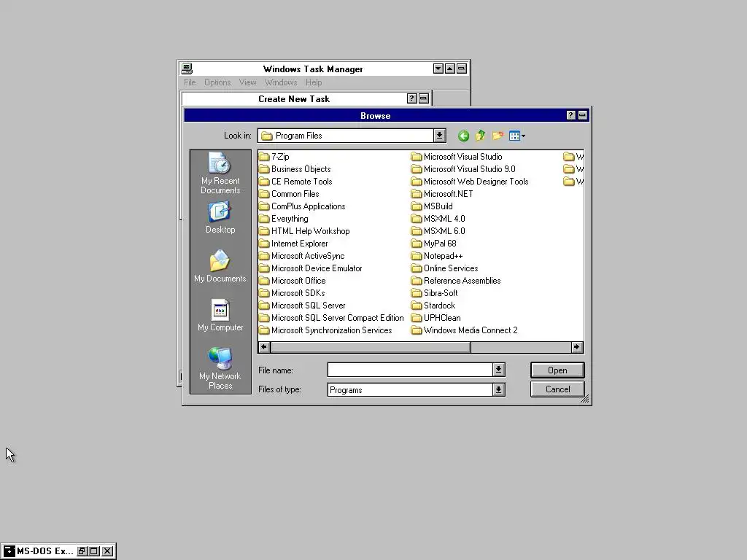The height and width of the screenshot is (560, 747).
Task: Select the Business Objects folder
Action: 295,169
